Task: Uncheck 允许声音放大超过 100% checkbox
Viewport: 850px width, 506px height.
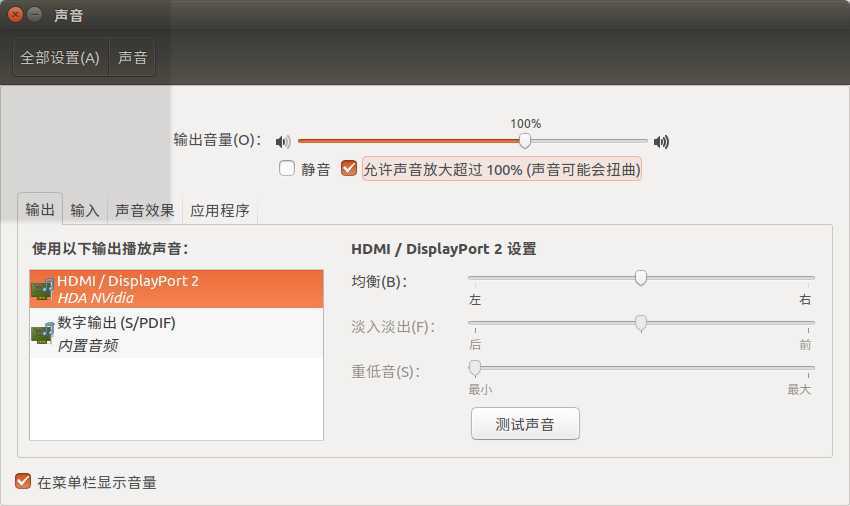Action: 349,168
